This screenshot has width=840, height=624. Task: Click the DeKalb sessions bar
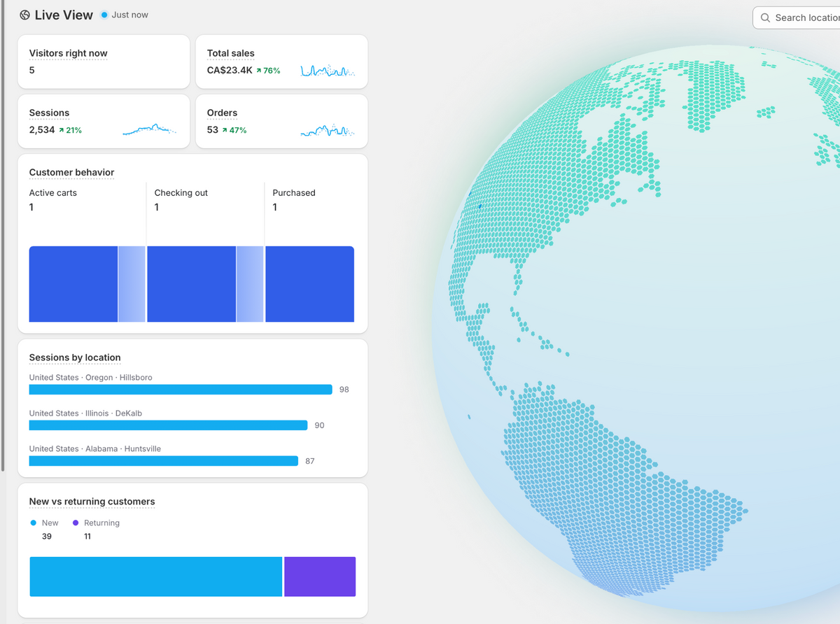tap(168, 425)
